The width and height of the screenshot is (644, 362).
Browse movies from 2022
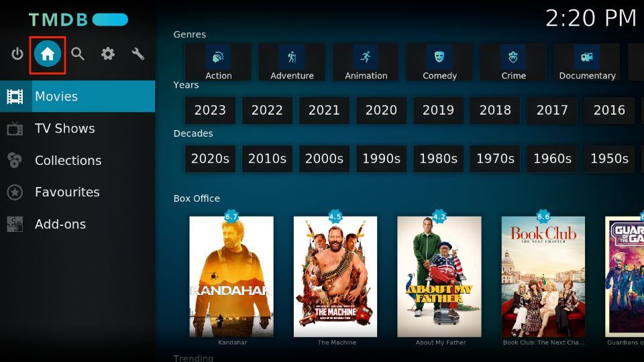(x=268, y=111)
